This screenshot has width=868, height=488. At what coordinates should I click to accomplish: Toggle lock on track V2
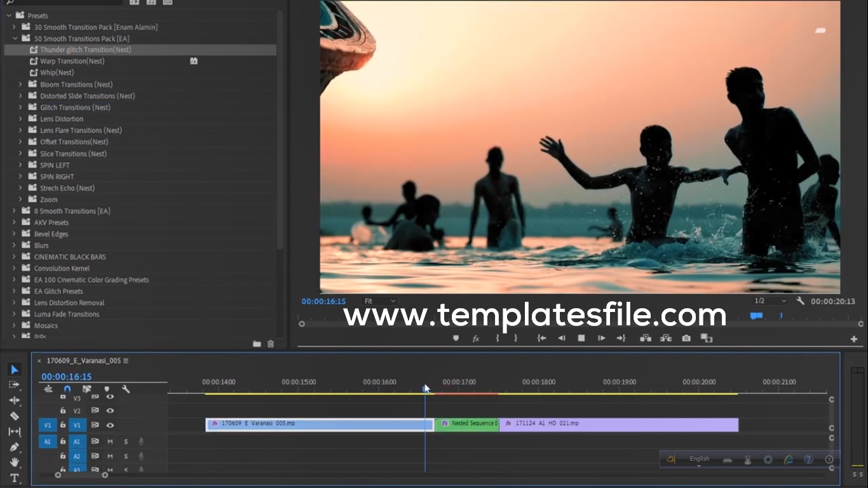63,411
